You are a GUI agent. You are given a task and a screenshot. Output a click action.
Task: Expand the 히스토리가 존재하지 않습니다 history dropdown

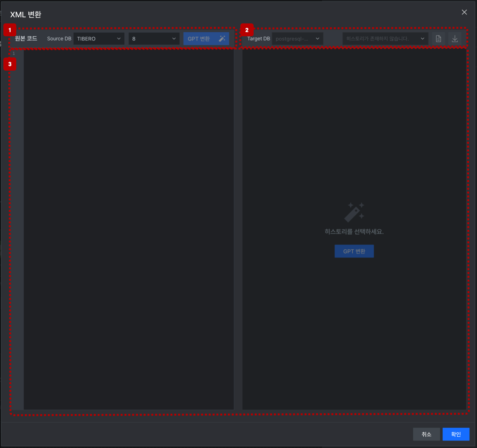[386, 39]
